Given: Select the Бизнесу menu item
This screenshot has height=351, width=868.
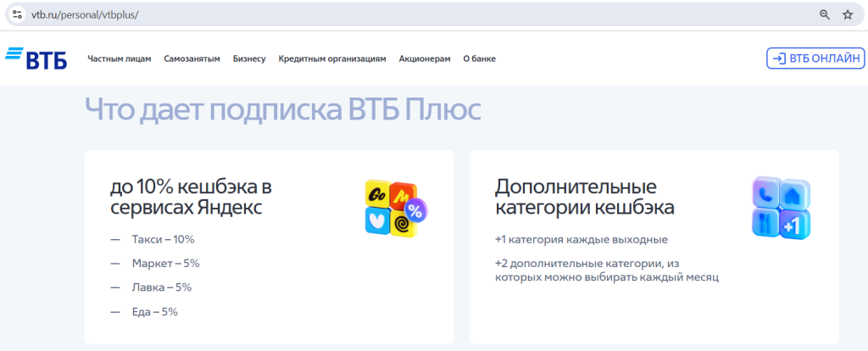Looking at the screenshot, I should coord(249,58).
